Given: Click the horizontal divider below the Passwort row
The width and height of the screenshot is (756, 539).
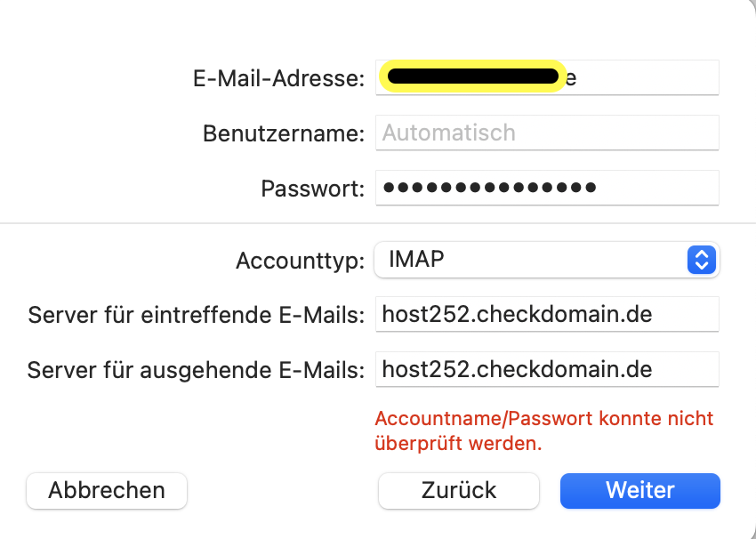Looking at the screenshot, I should (x=378, y=222).
